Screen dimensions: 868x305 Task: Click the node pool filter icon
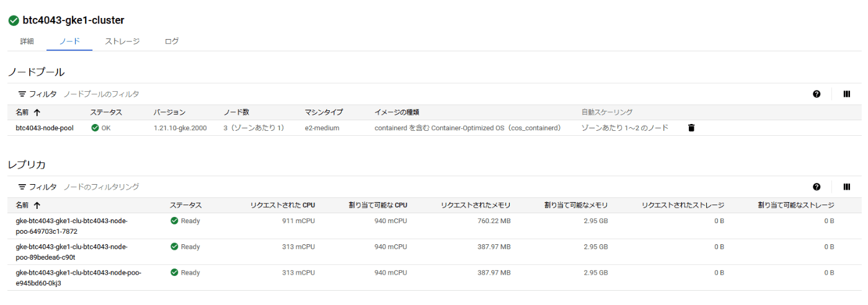click(22, 94)
